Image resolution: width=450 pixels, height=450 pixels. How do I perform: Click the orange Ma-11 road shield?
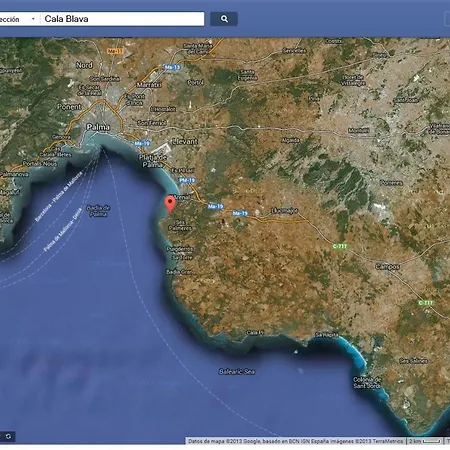116,51
